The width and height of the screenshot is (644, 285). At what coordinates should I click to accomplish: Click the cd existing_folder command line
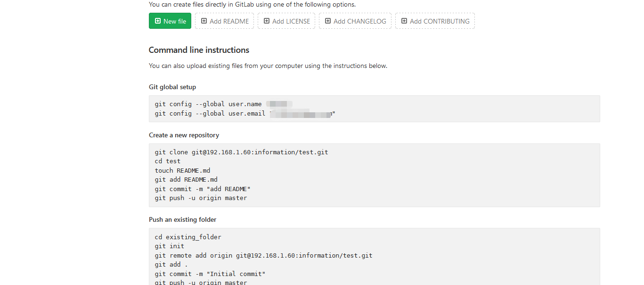pos(188,237)
